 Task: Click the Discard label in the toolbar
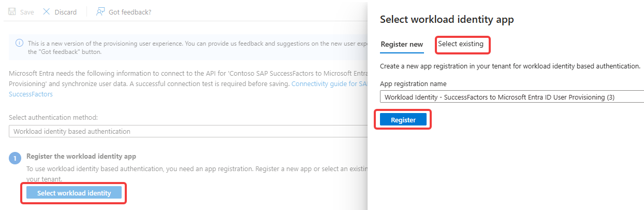click(x=66, y=12)
